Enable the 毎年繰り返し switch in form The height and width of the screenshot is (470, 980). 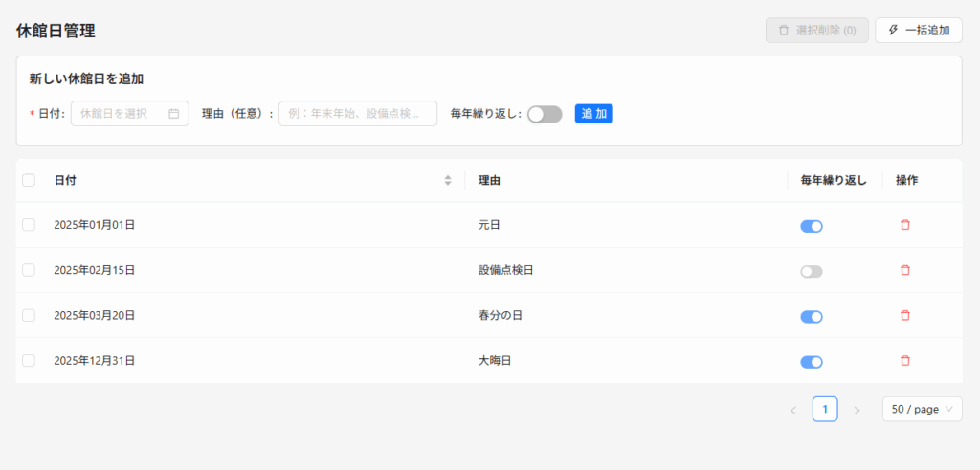pyautogui.click(x=545, y=114)
